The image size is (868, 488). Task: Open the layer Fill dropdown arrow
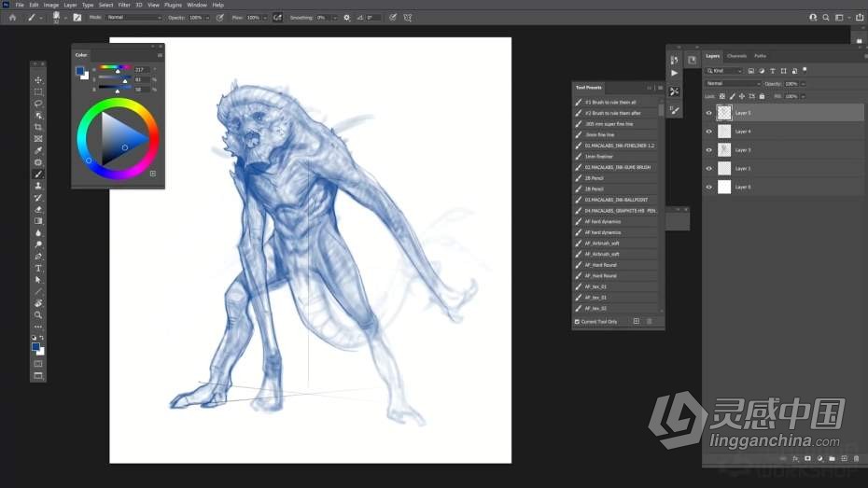(x=804, y=96)
